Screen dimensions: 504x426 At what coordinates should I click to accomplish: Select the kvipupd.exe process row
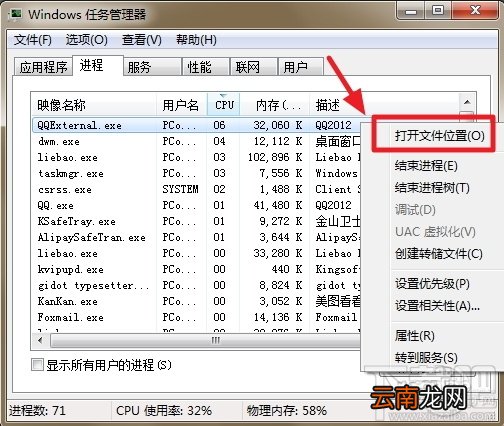[197, 269]
